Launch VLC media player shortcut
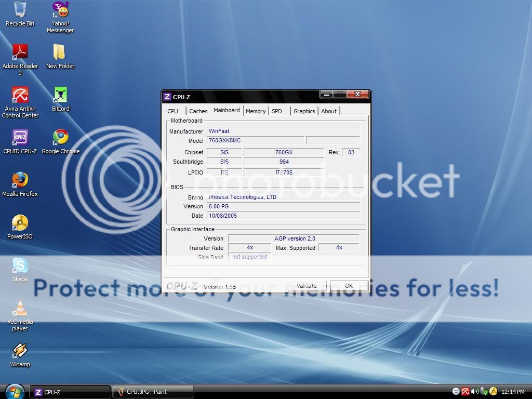This screenshot has height=399, width=532. point(20,315)
